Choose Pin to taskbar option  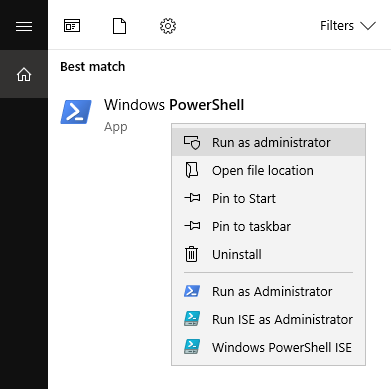tap(268, 226)
